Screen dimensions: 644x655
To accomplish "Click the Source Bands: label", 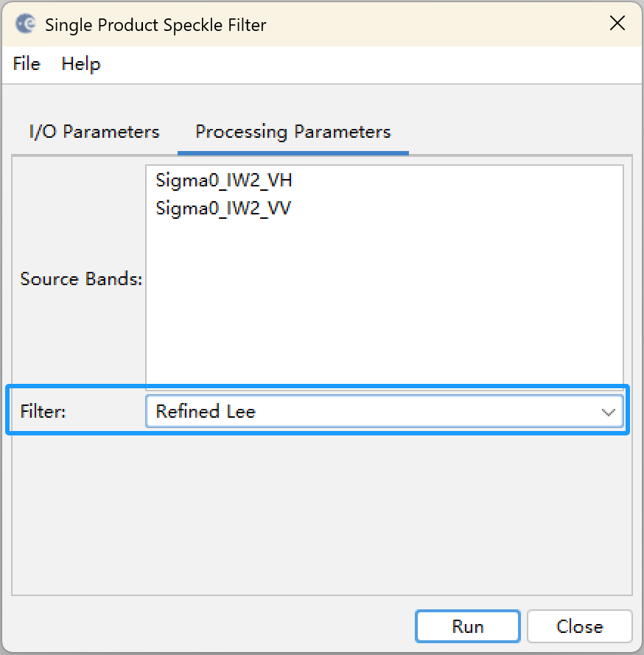I will (x=81, y=279).
